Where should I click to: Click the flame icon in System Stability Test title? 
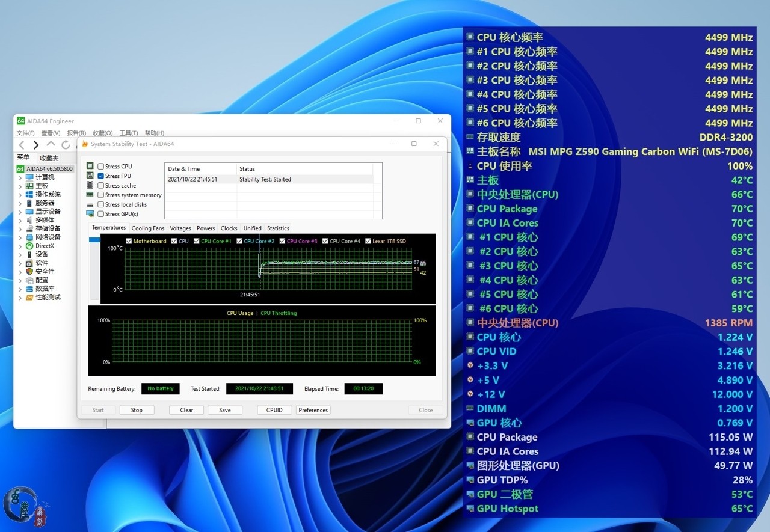[85, 144]
